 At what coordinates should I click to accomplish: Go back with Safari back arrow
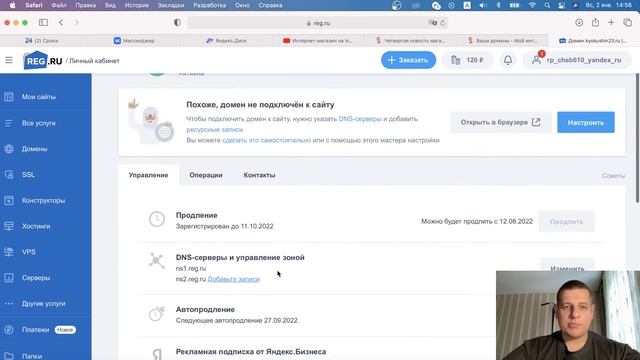[61, 23]
